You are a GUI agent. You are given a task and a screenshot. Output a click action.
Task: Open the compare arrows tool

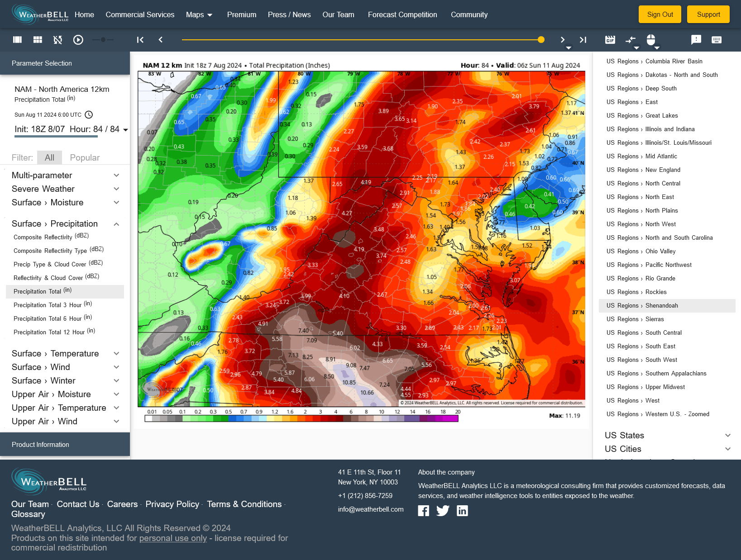[x=631, y=40]
